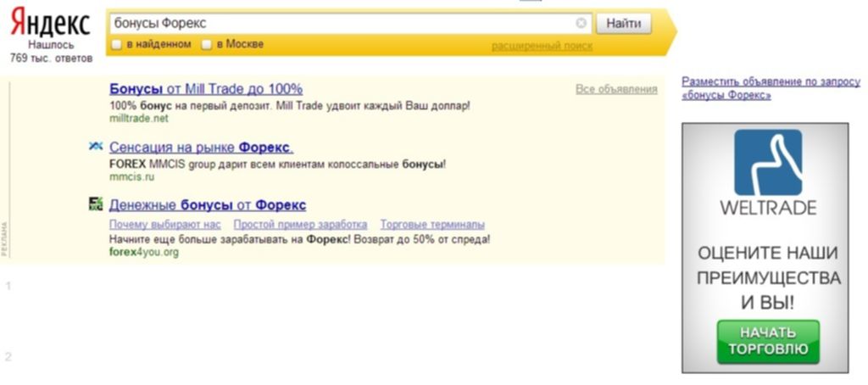Click the milltrade.net green URL

[x=139, y=119]
